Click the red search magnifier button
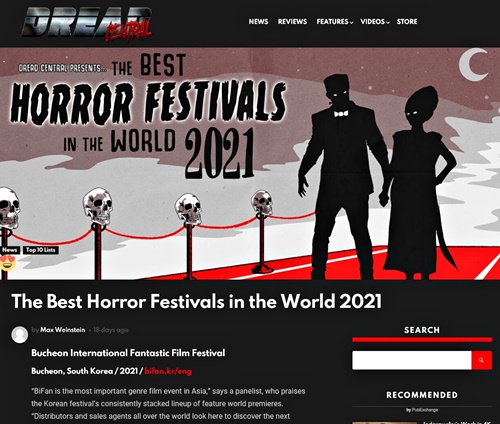 [482, 360]
